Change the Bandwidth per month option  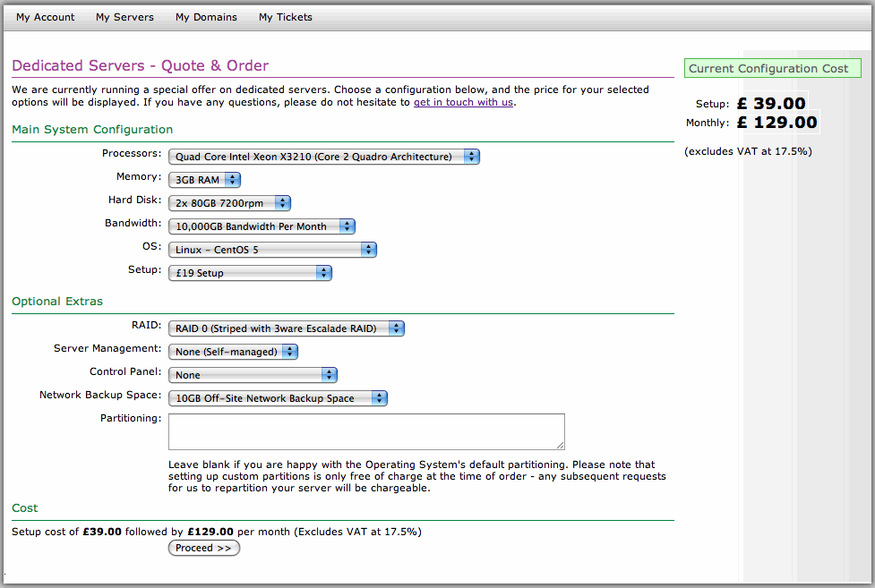(262, 226)
